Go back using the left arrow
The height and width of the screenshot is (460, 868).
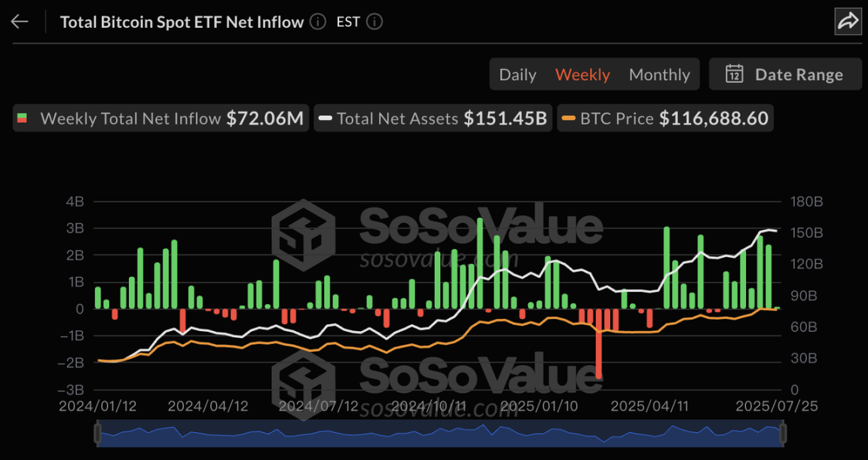click(x=20, y=22)
